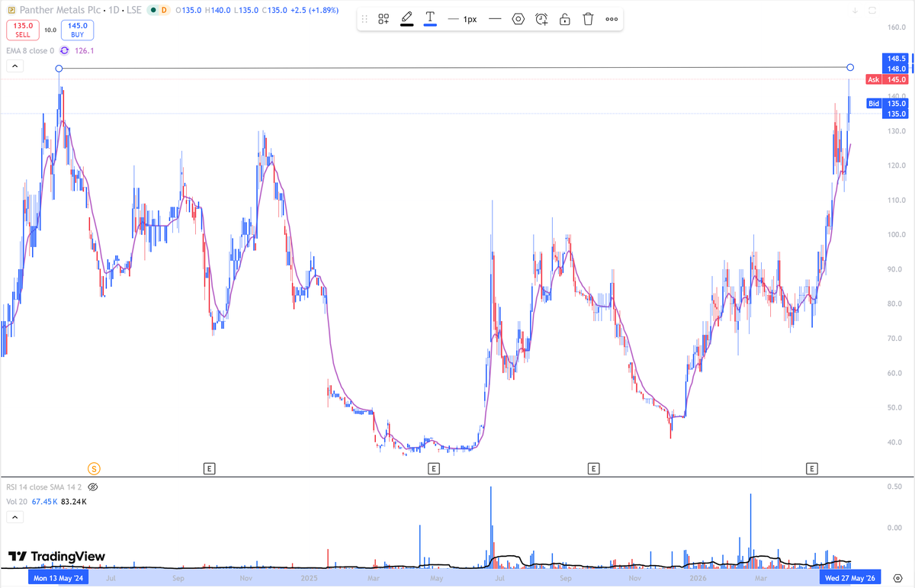This screenshot has height=588, width=915.
Task: Open more options three-dots menu
Action: tap(612, 19)
